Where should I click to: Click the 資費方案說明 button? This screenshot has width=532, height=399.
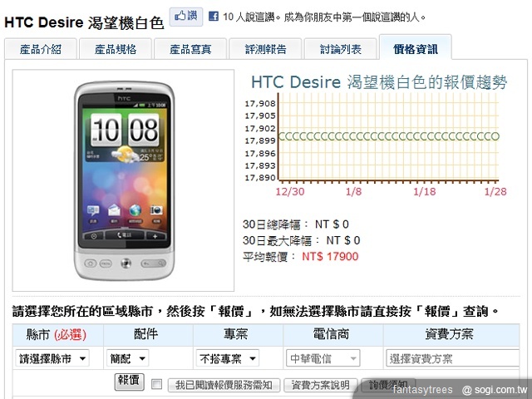tap(321, 385)
